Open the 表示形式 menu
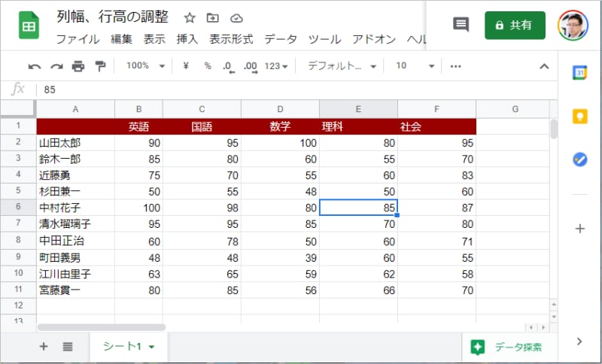This screenshot has height=364, width=602. [231, 39]
